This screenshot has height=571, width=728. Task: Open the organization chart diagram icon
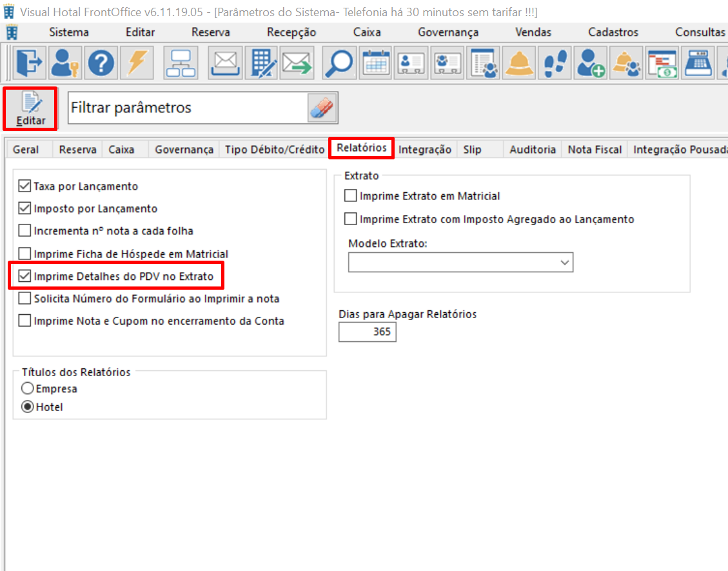pyautogui.click(x=181, y=63)
